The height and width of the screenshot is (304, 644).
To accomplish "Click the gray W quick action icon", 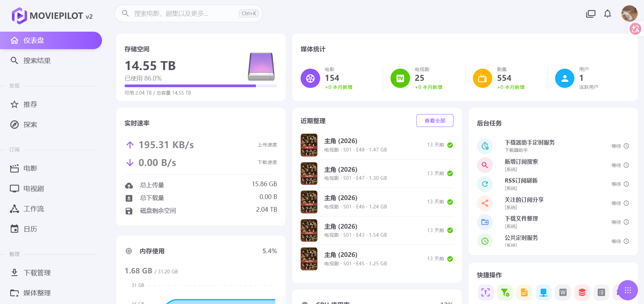I will (x=563, y=292).
